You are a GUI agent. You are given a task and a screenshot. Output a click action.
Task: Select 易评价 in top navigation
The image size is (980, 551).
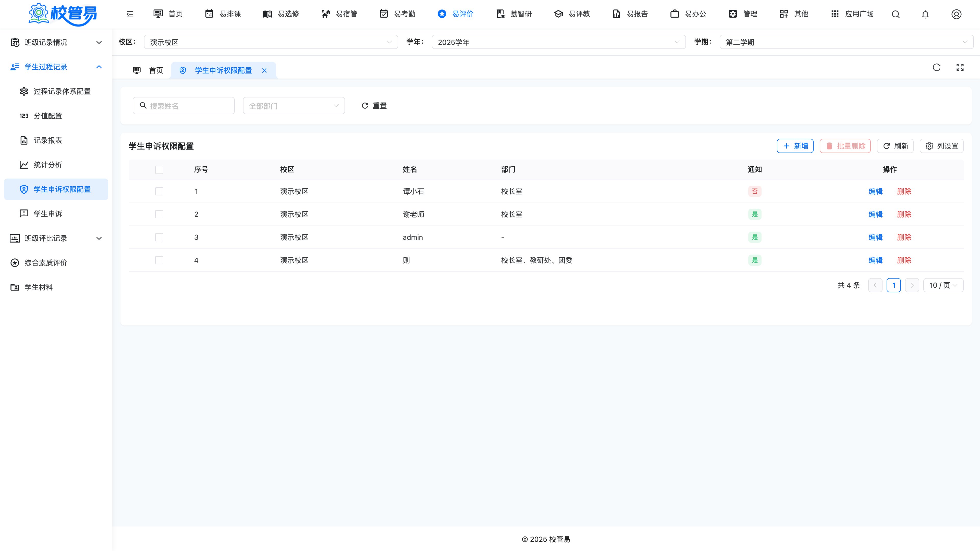coord(456,14)
